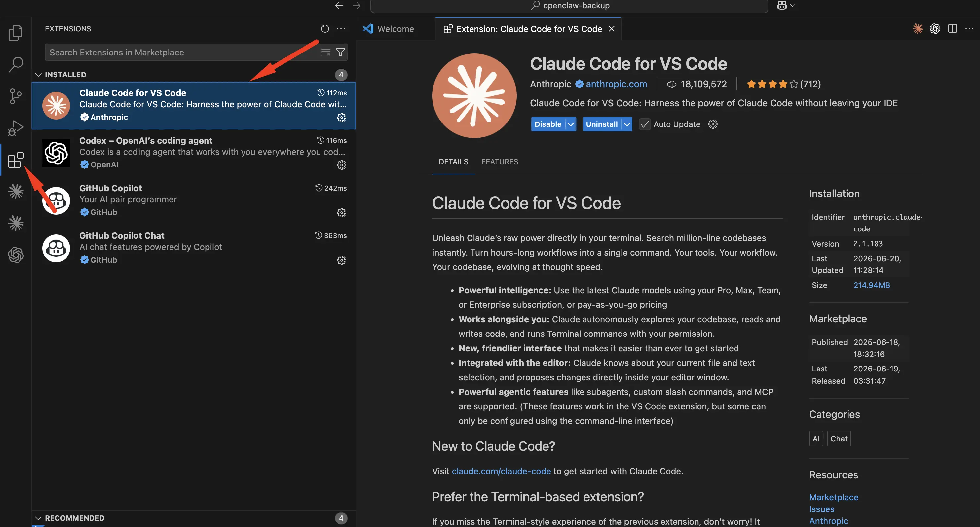Open the Marketplace resource link
Screen dimensions: 980x527
(834, 497)
